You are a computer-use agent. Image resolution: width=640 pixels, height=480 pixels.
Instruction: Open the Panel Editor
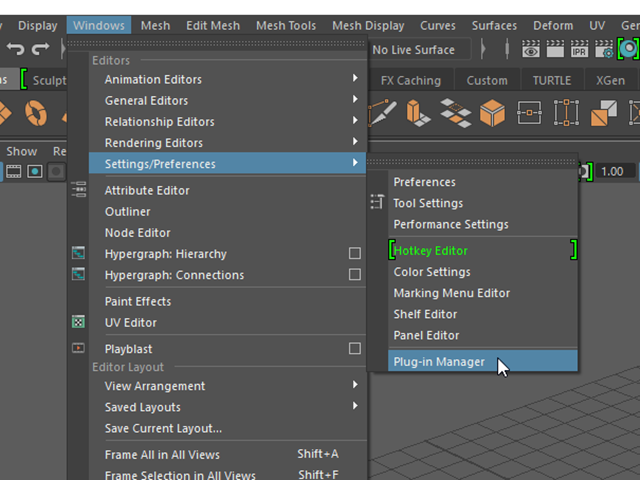[483, 335]
